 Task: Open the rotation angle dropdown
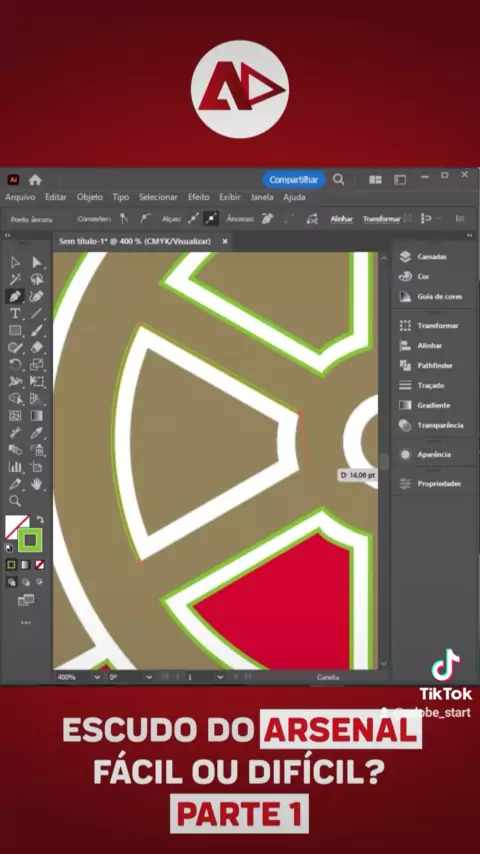149,677
